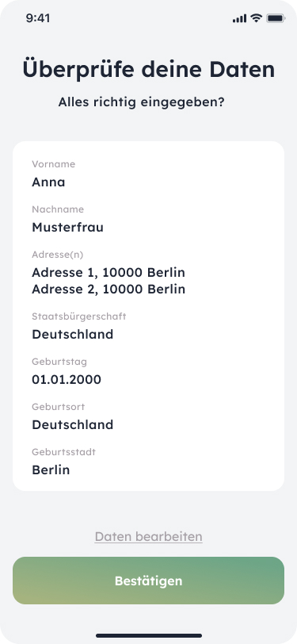Tap the cellular signal bars icon
Viewport: 297px width, 644px height.
tap(239, 18)
